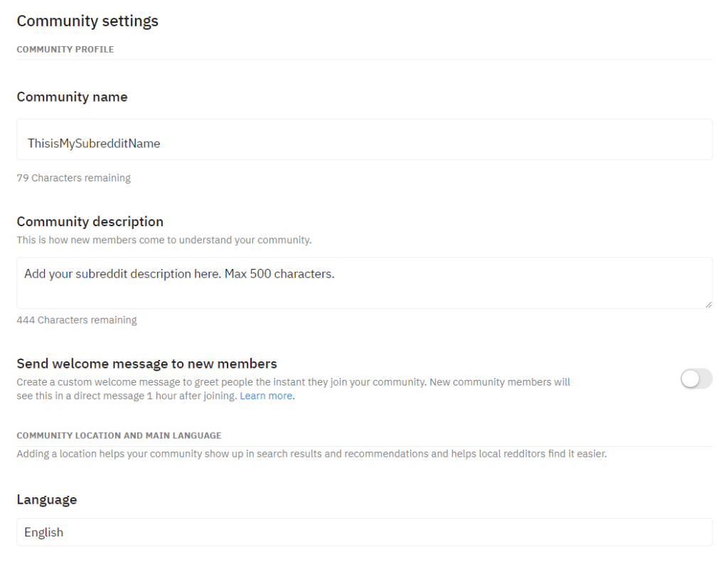Click the Language field label
Viewport: 728px width, 562px height.
click(x=46, y=499)
